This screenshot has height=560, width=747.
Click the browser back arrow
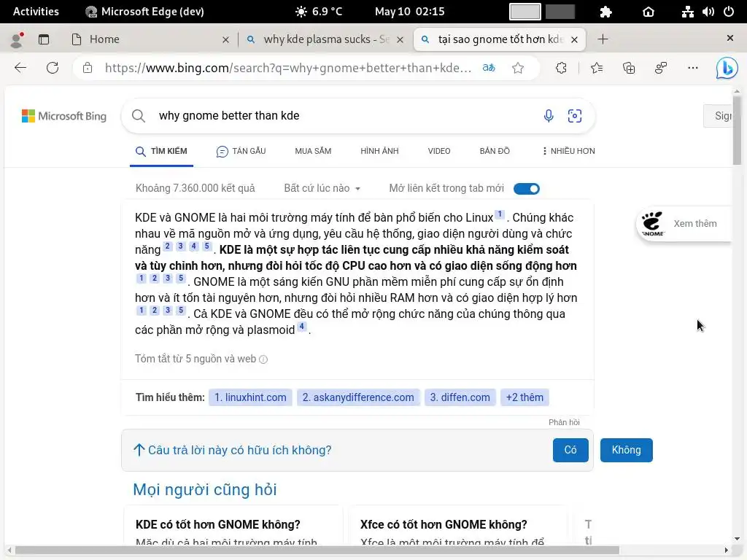(20, 68)
